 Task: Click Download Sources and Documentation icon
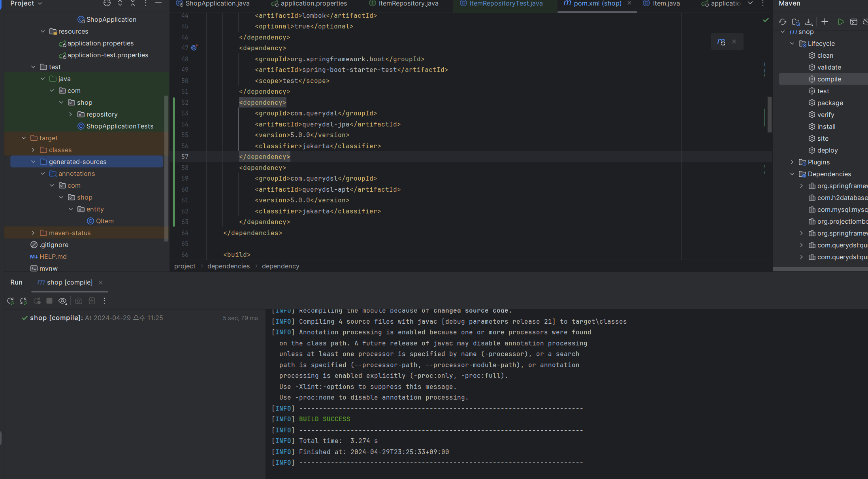pos(809,22)
